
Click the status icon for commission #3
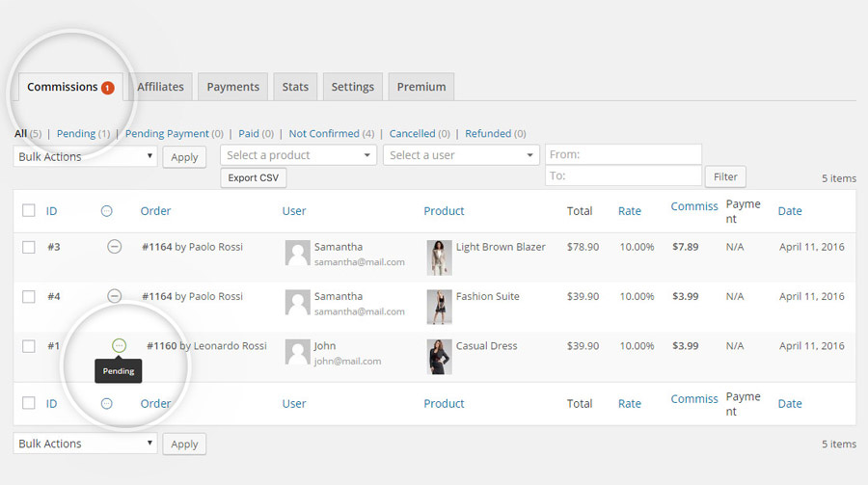pyautogui.click(x=114, y=247)
